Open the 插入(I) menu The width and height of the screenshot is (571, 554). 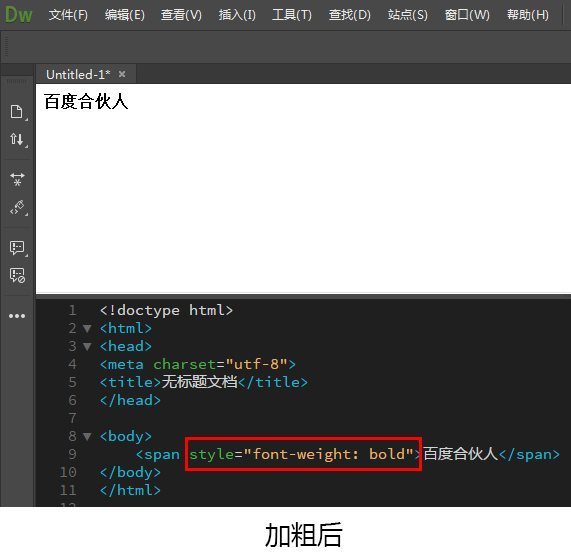pos(237,15)
